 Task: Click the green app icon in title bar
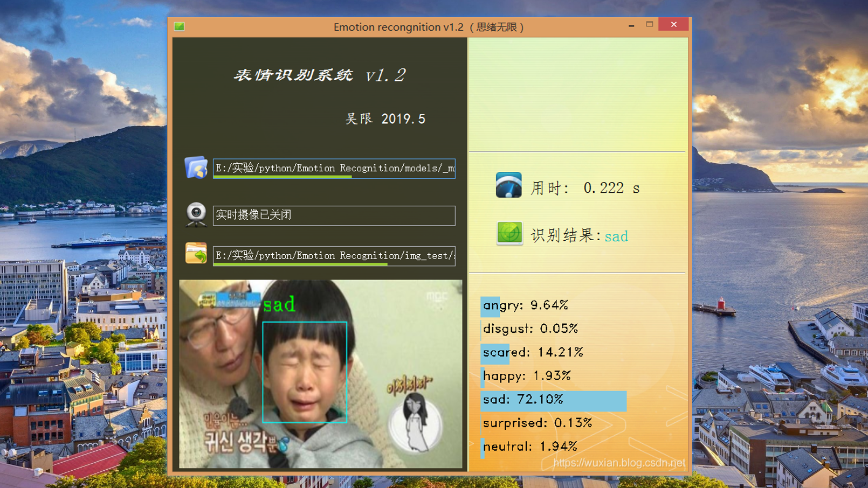click(180, 26)
